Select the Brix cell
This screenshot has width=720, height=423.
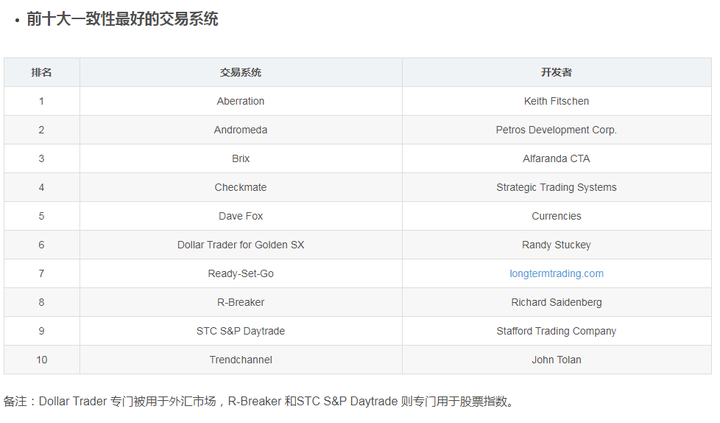(x=241, y=159)
